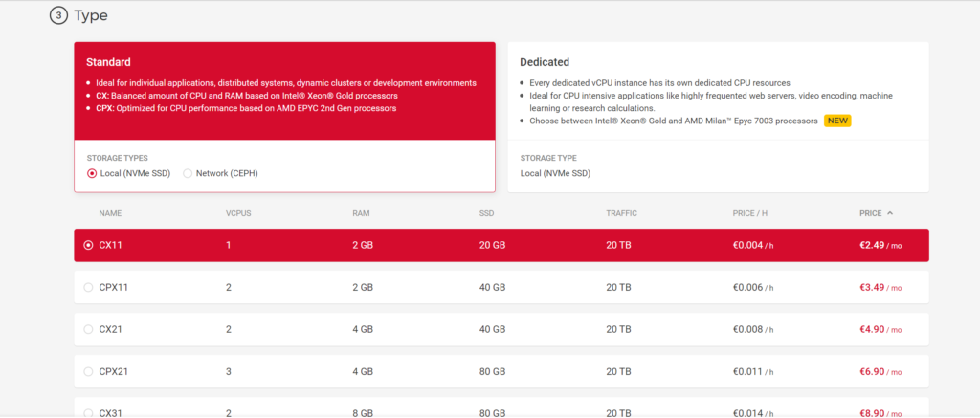Select the CX21 server radio button
Screen dimensions: 980x418
[x=89, y=329]
